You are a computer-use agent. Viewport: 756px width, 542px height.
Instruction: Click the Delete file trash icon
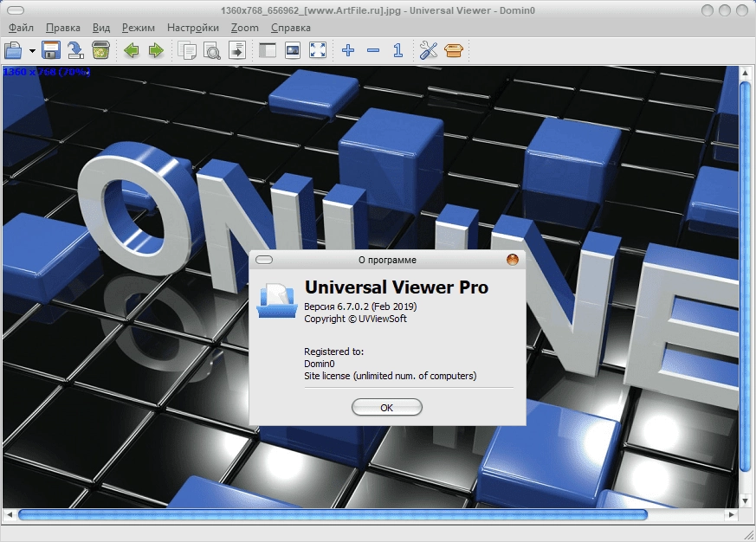[x=100, y=50]
